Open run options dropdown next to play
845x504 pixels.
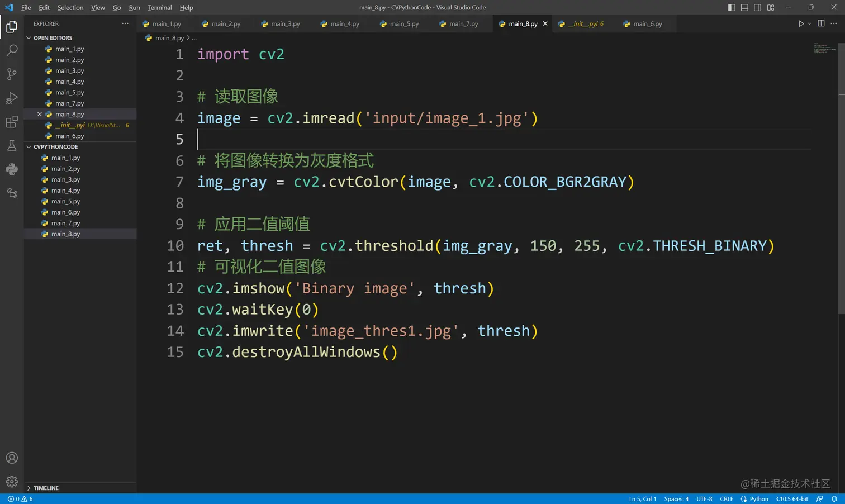(809, 23)
